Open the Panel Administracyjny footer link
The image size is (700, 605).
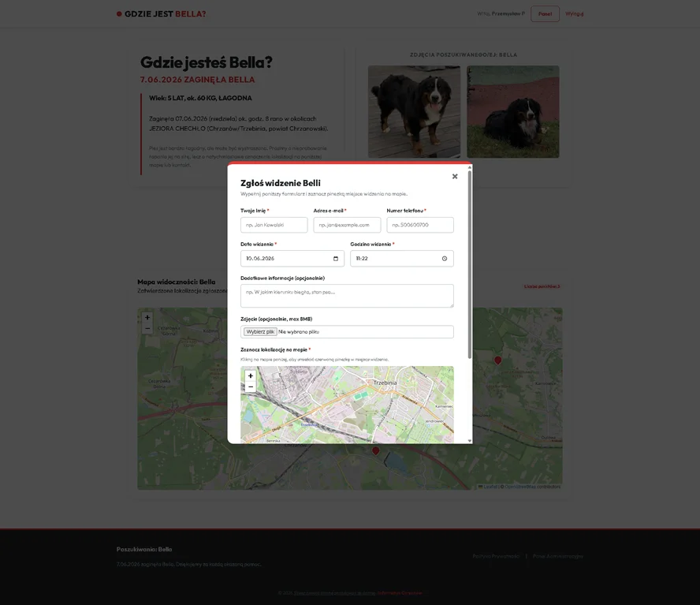(x=558, y=556)
